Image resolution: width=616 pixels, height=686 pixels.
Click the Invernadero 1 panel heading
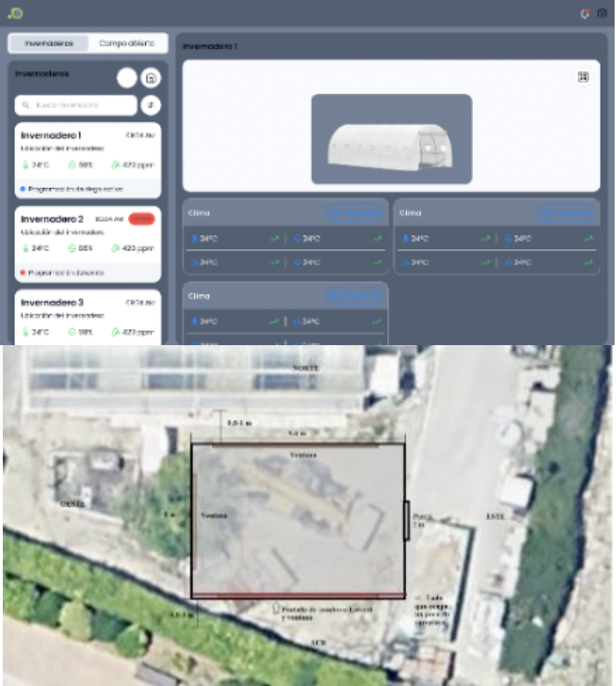point(210,46)
